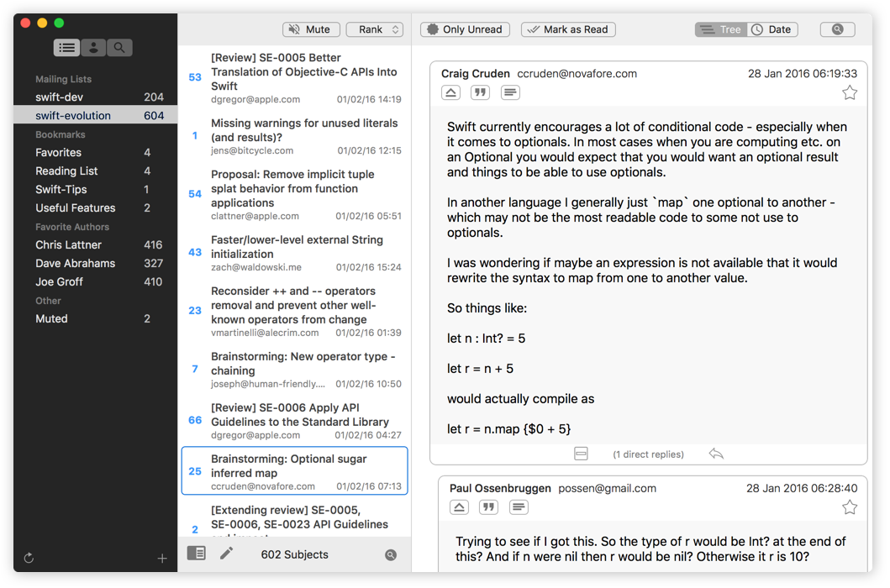890x588 pixels.
Task: Open SE-0006 Apply API Guidelines thread
Action: (x=295, y=421)
